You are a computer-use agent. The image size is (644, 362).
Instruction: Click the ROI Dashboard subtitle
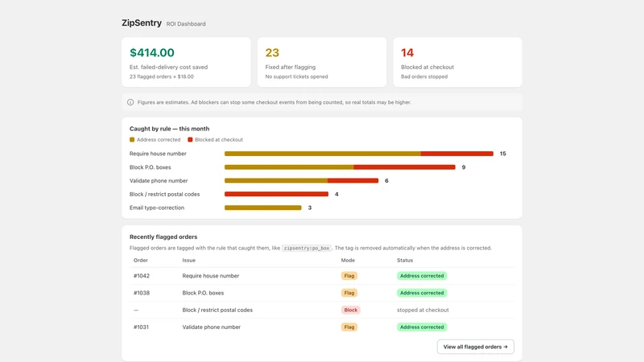[186, 24]
